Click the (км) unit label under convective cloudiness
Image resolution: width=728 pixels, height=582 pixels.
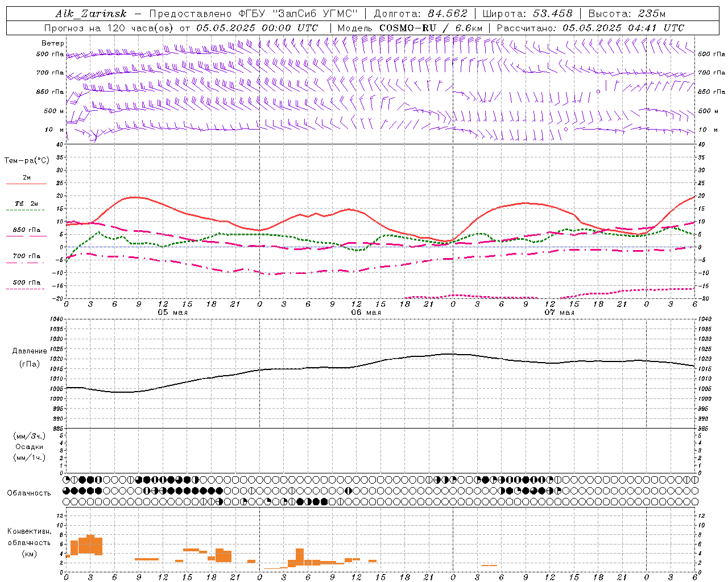[x=29, y=554]
